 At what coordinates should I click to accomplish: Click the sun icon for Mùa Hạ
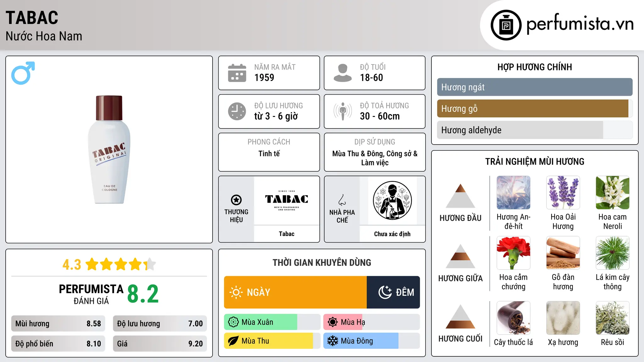tap(333, 322)
